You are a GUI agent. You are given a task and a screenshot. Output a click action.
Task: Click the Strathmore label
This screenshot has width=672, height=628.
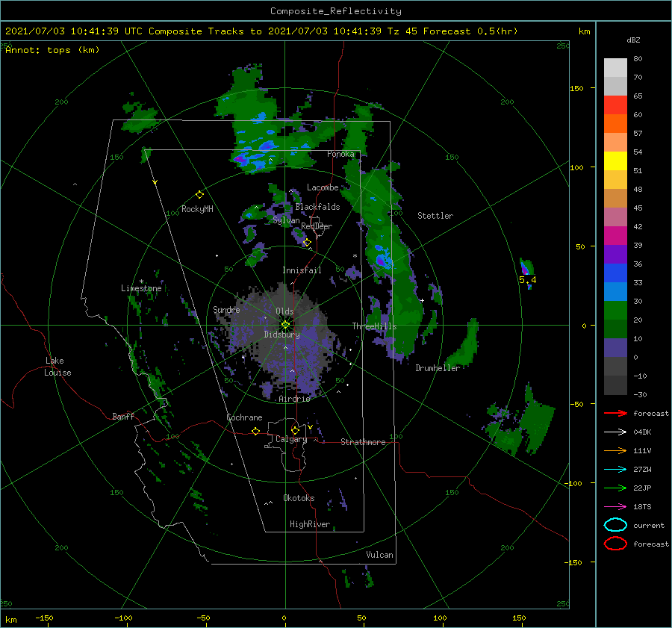363,442
